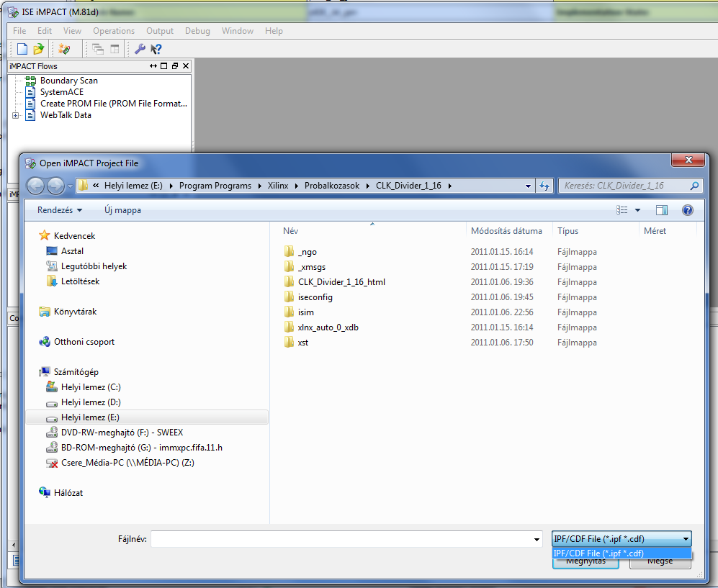Click the change view icon

tap(621, 210)
